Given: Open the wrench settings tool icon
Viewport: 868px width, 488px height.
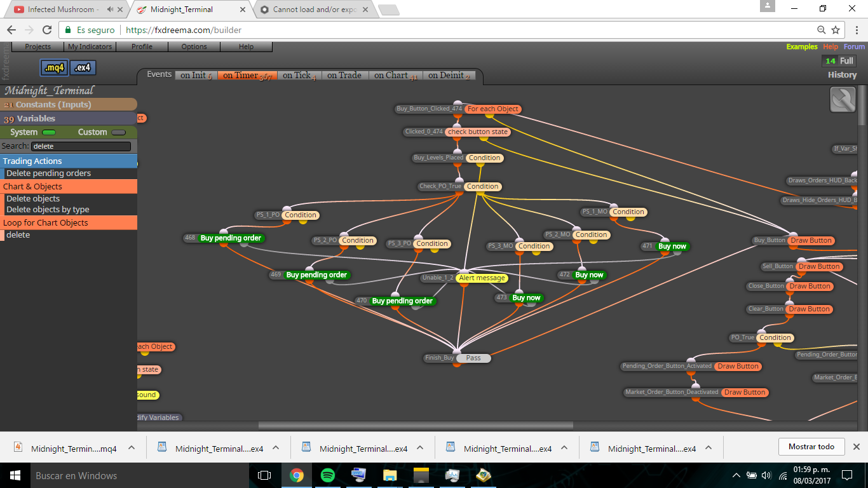Looking at the screenshot, I should (843, 100).
